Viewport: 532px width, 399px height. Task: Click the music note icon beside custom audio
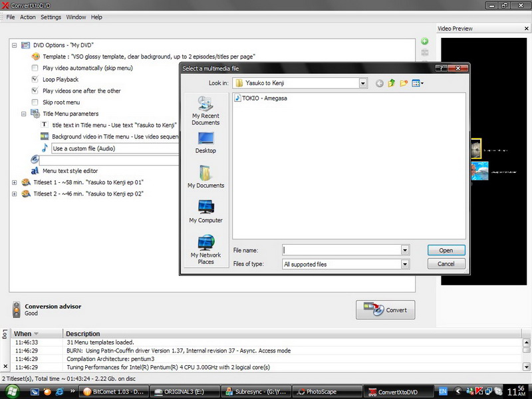click(45, 148)
